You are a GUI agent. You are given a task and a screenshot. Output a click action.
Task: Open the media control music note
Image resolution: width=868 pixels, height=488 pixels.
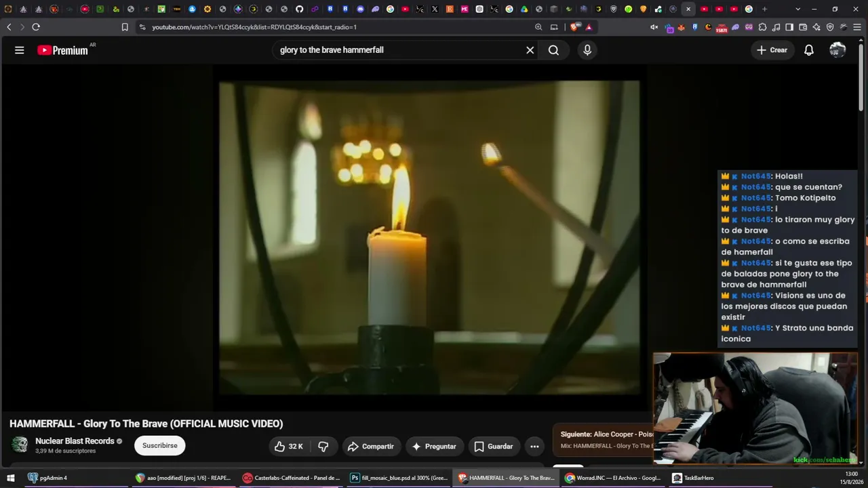point(776,27)
